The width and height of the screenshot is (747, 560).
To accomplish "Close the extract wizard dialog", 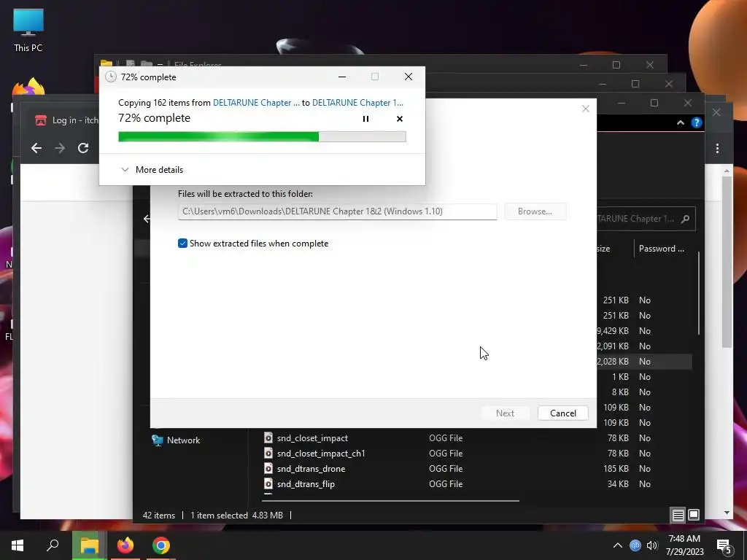I will pos(586,109).
